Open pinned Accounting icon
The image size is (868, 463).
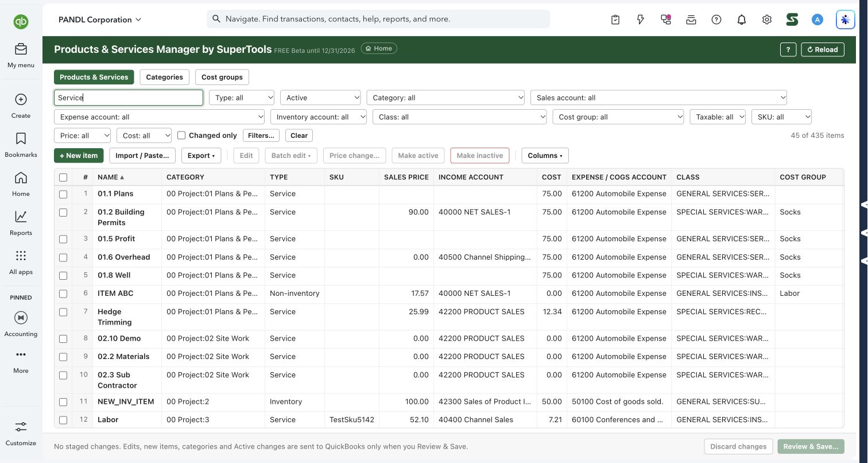click(x=21, y=318)
